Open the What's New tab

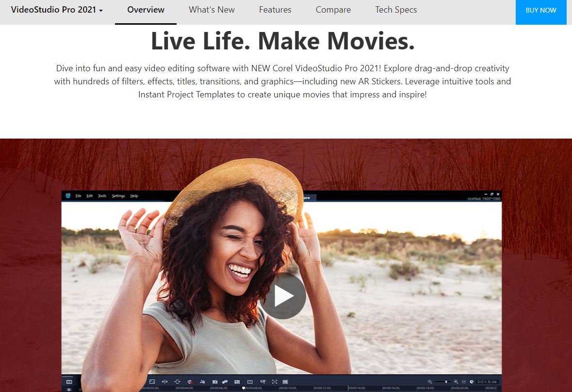(x=212, y=10)
